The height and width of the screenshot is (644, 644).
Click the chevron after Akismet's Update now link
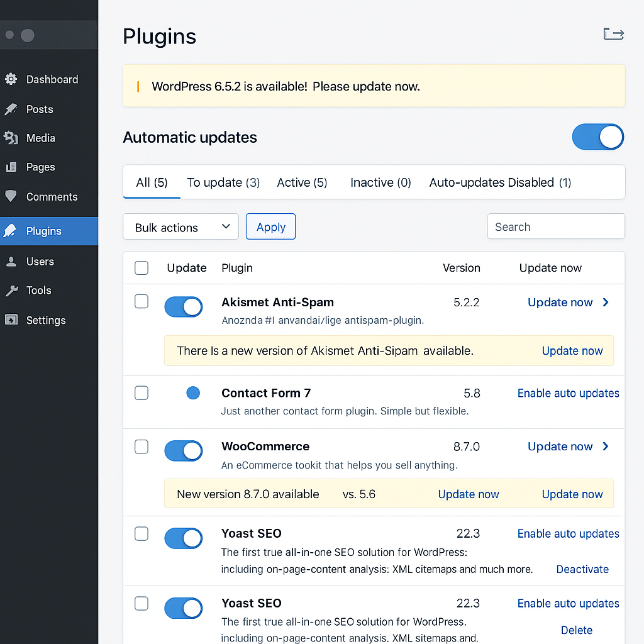pos(606,303)
